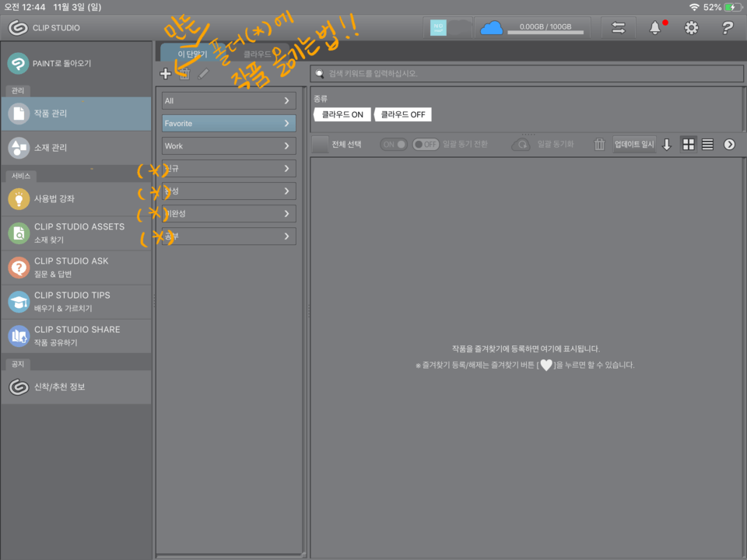Select 소재 관리 in sidebar

tap(75, 148)
